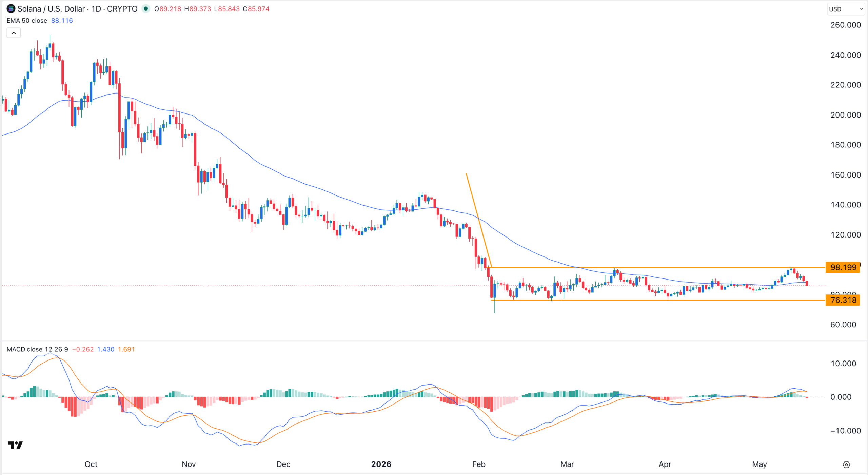Click the EMA value 88.116
Screen dimensions: 868x475
[x=62, y=21]
